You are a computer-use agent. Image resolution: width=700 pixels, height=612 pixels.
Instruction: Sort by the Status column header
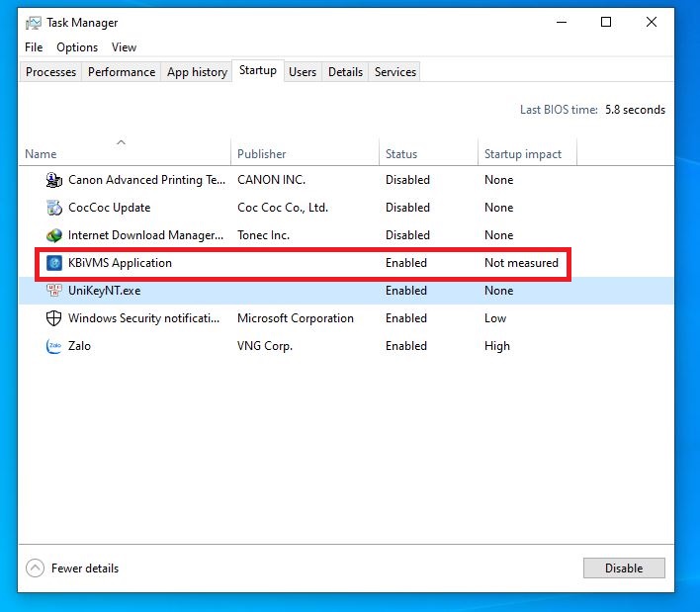pos(428,151)
